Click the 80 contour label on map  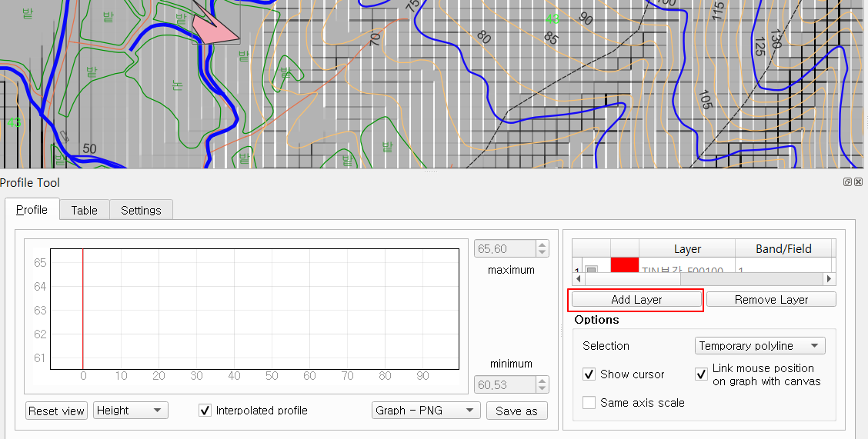click(x=484, y=37)
